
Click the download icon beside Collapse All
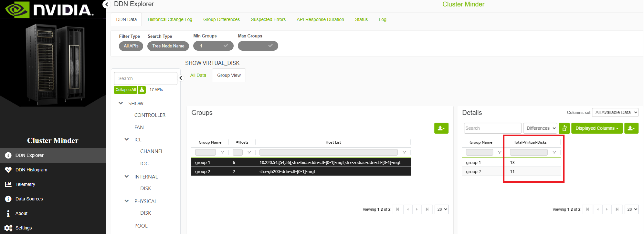click(142, 90)
